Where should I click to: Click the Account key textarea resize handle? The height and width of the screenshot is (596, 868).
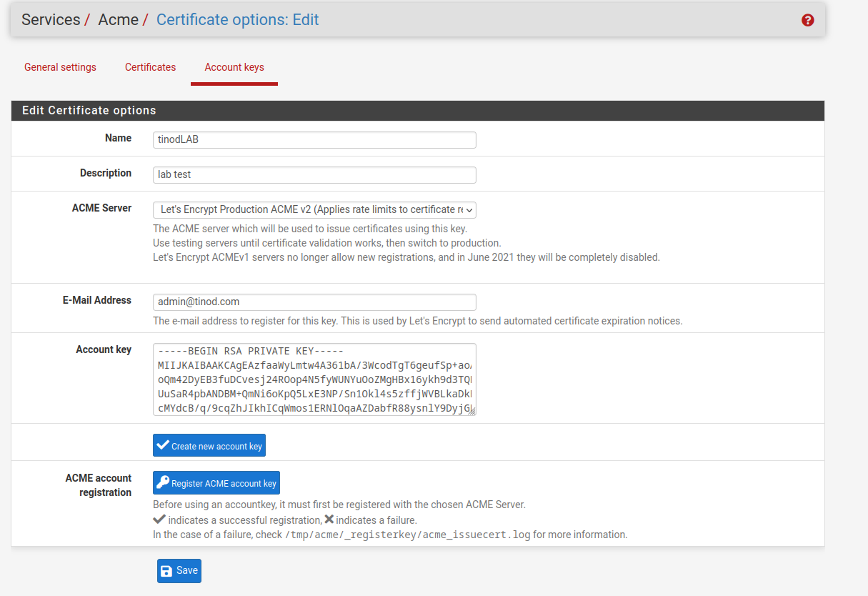[x=472, y=411]
